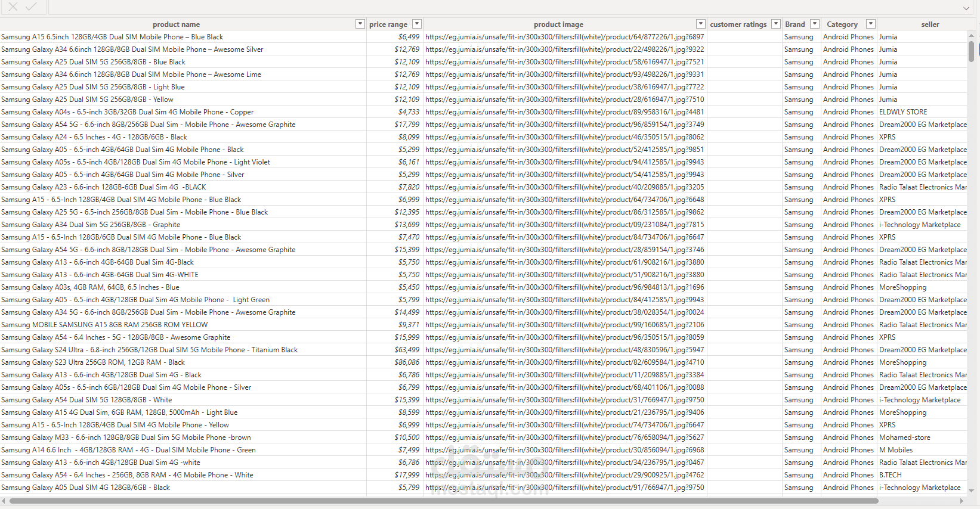Open the product name column filter dropdown
The height and width of the screenshot is (509, 980).
tap(360, 24)
